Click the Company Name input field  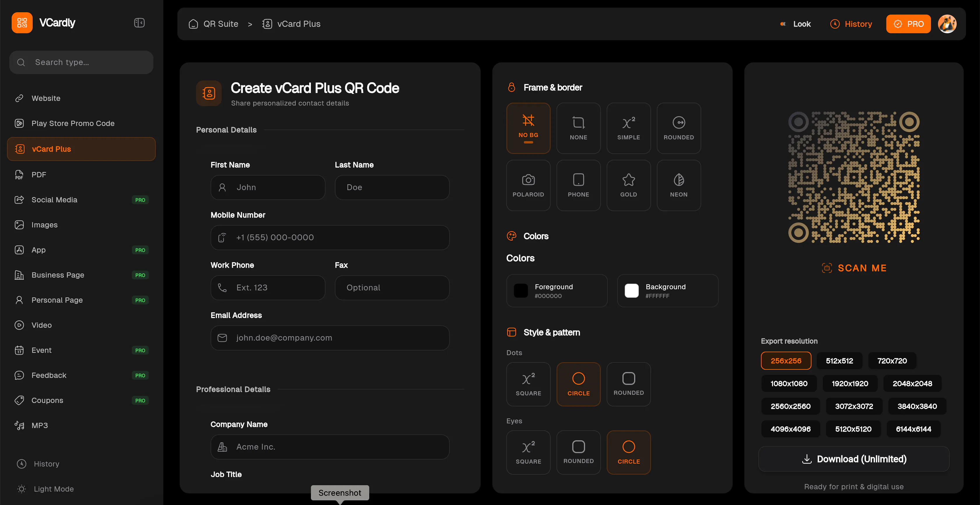[x=330, y=447]
